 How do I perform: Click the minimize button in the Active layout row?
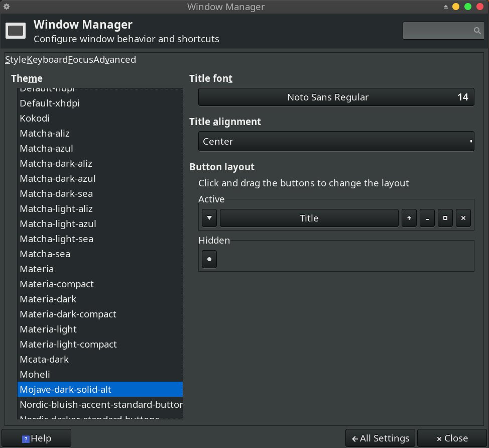tap(427, 218)
